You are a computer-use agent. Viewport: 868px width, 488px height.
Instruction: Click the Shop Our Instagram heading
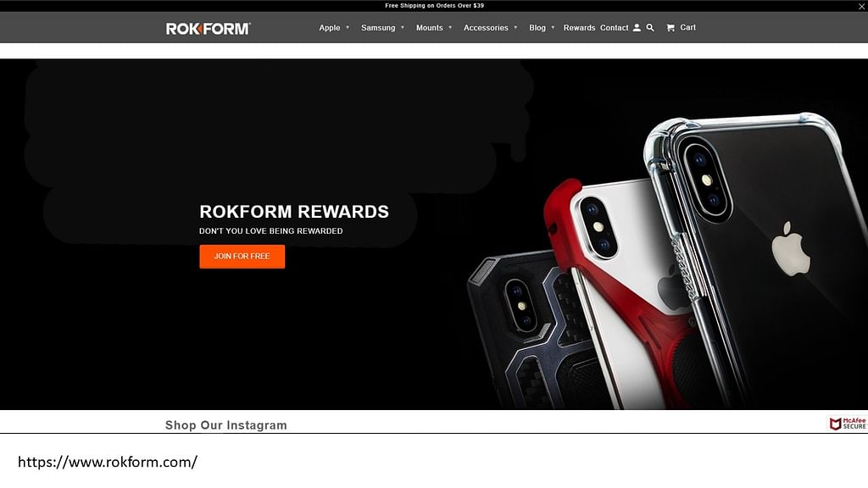225,425
